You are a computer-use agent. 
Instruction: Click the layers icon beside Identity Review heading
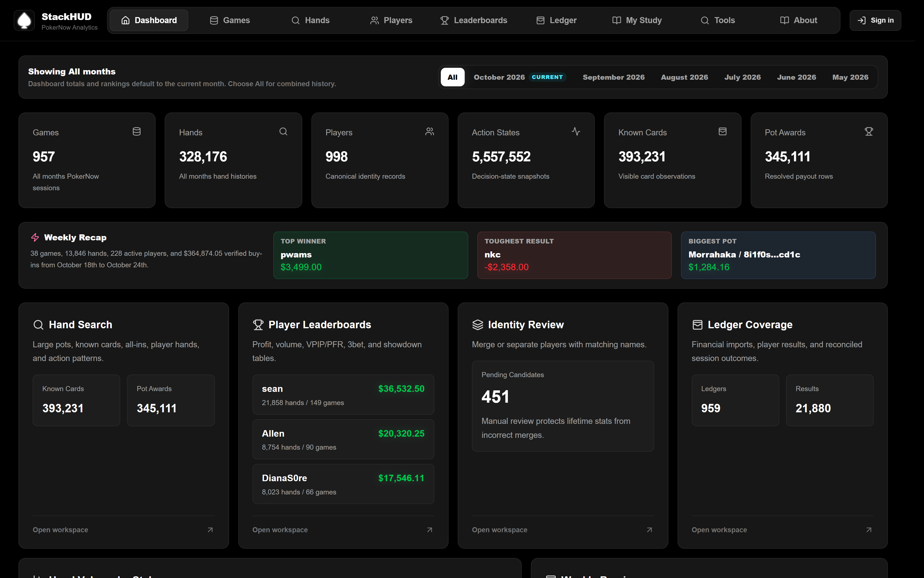[x=478, y=325]
